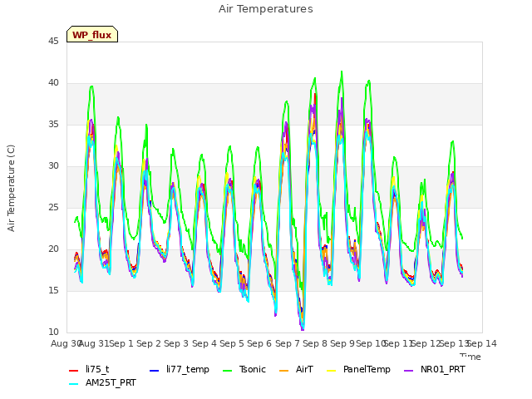Click the Sep 4 x-axis tick label

(x=204, y=343)
